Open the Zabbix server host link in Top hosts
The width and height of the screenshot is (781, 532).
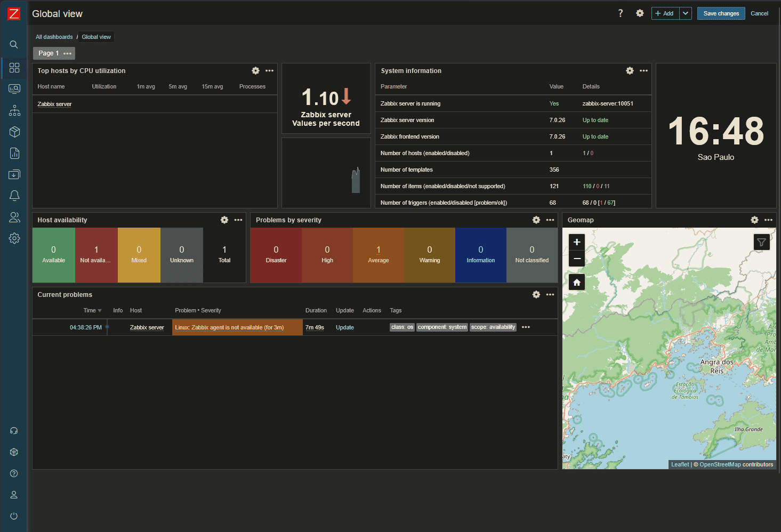point(54,104)
